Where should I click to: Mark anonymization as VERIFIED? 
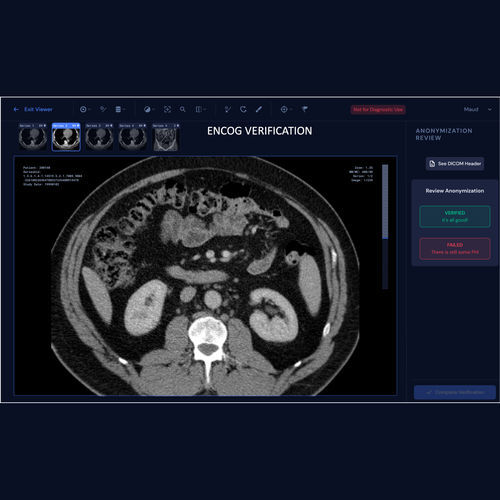[x=455, y=217]
